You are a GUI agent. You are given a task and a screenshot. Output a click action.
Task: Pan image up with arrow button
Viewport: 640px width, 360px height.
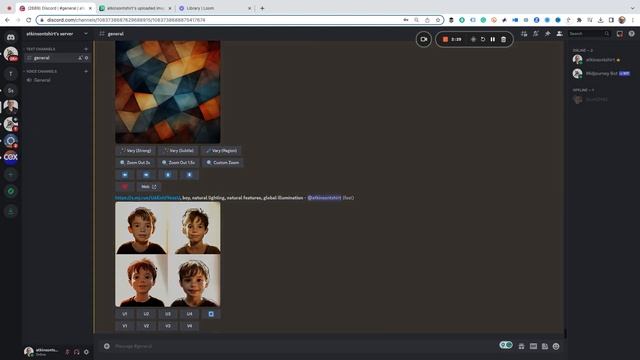tap(168, 175)
